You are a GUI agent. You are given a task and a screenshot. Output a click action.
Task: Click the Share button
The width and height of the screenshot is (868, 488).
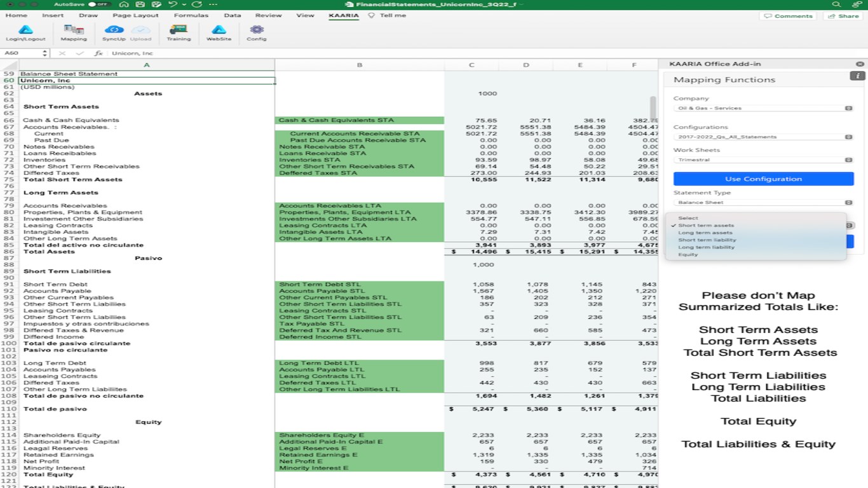843,16
